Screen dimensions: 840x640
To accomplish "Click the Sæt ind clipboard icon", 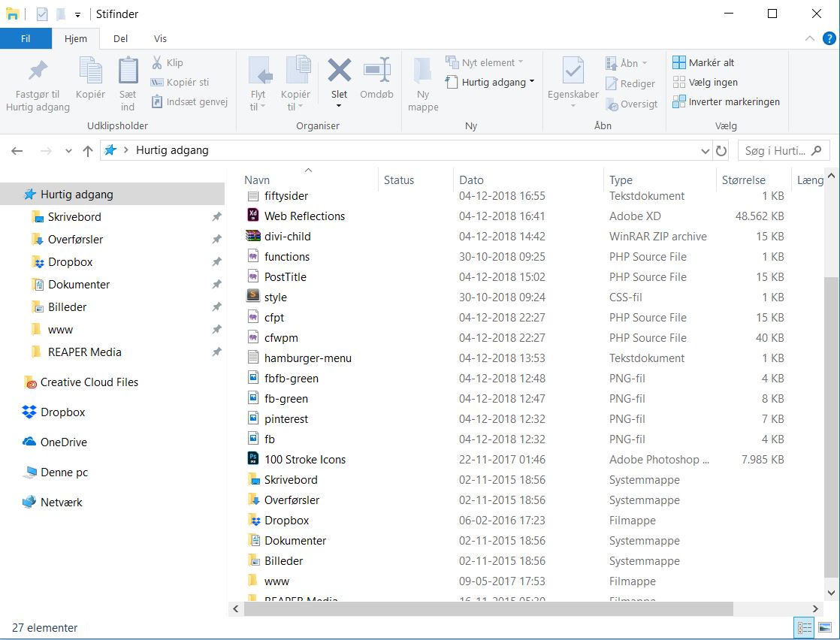I will point(128,70).
